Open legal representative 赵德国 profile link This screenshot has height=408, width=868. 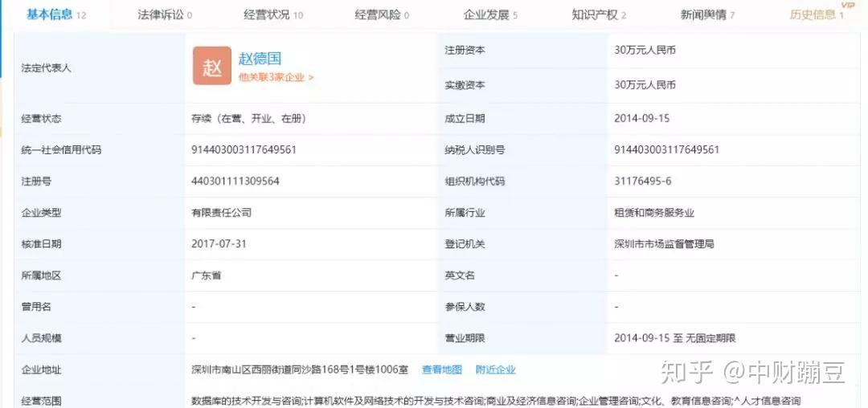click(260, 58)
